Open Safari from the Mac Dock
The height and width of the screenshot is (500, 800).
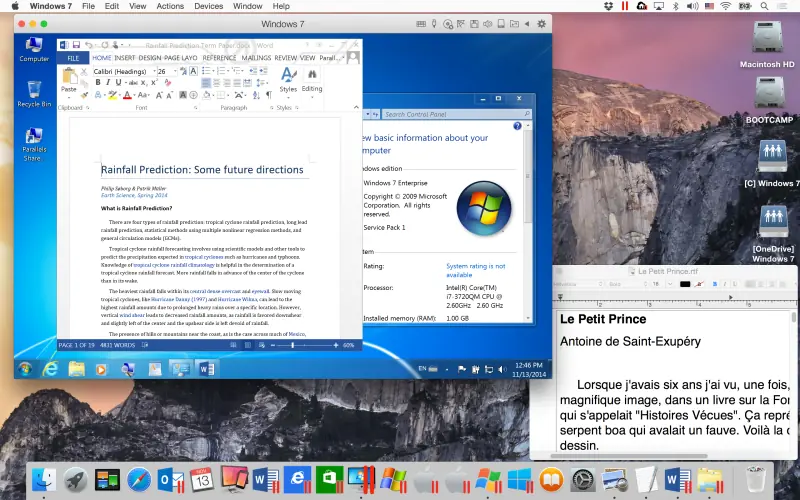pyautogui.click(x=139, y=480)
